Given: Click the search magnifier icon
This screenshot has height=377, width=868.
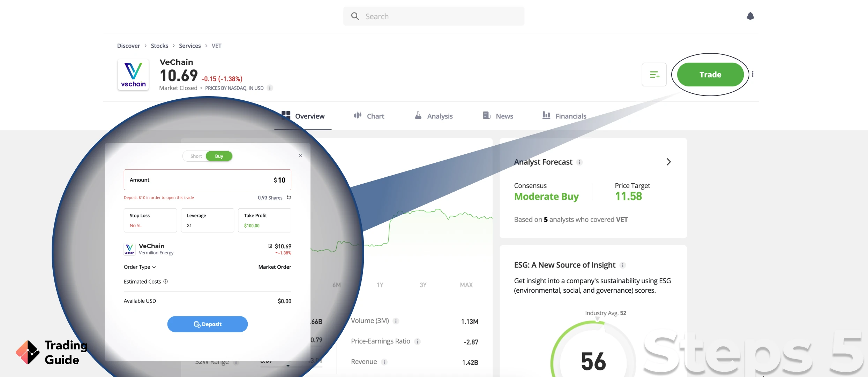Looking at the screenshot, I should click(x=355, y=16).
